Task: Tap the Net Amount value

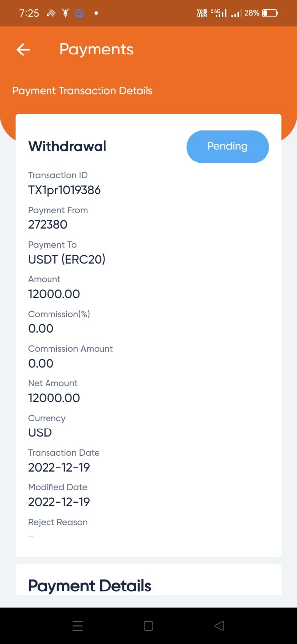Action: click(54, 398)
